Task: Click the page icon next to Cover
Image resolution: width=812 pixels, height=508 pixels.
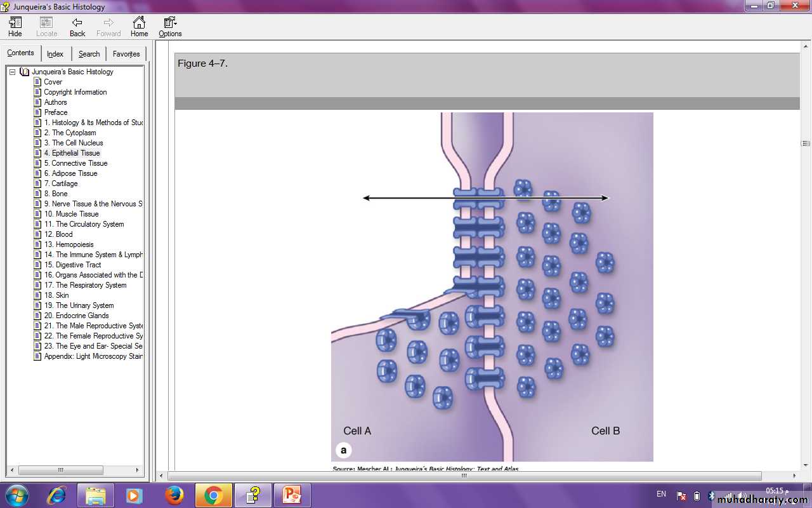Action: (x=37, y=82)
